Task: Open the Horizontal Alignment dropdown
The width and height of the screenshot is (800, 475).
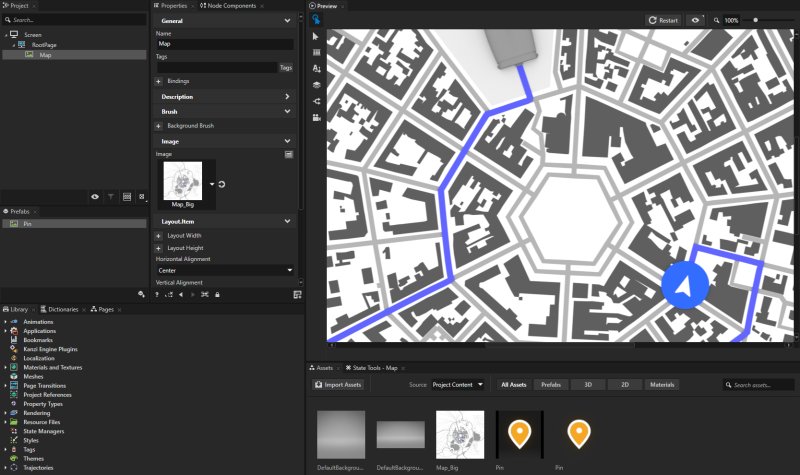Action: (x=225, y=270)
